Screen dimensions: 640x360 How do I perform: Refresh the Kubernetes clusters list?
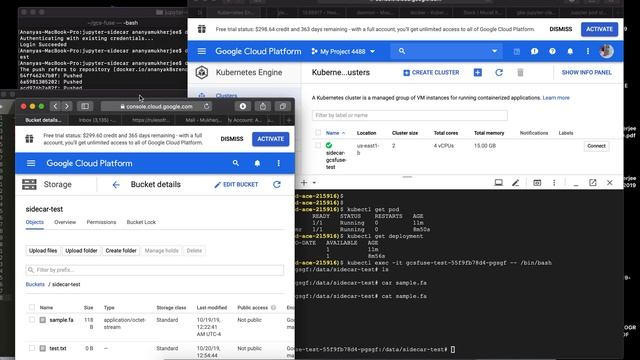(499, 73)
